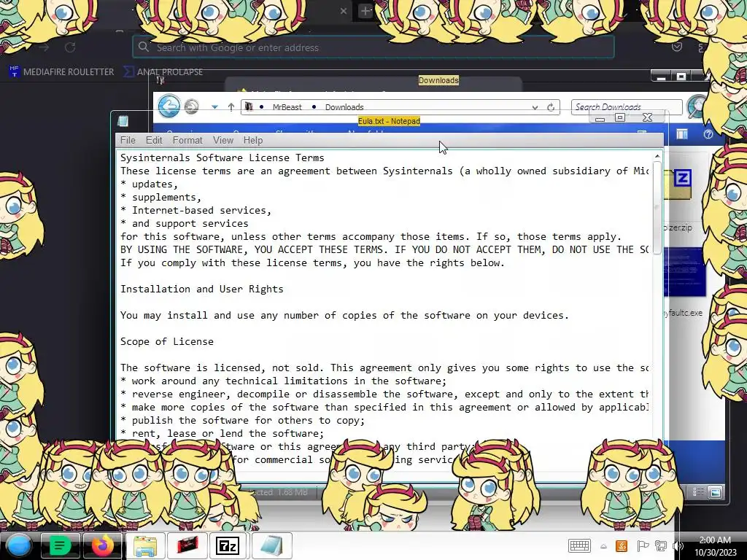Switch explorer to large icons view
The height and width of the screenshot is (560, 747).
coord(715,492)
